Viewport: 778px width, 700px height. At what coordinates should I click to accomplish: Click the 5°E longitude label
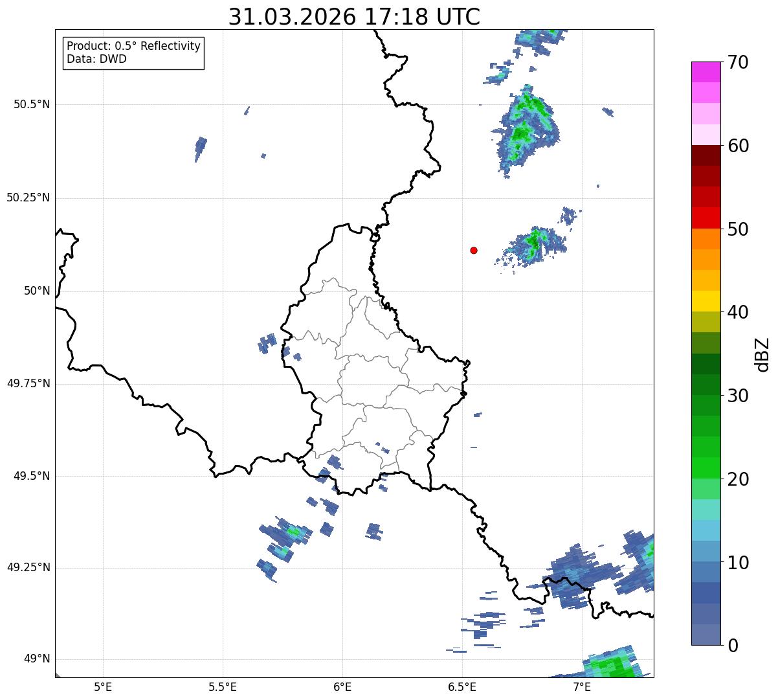click(103, 687)
